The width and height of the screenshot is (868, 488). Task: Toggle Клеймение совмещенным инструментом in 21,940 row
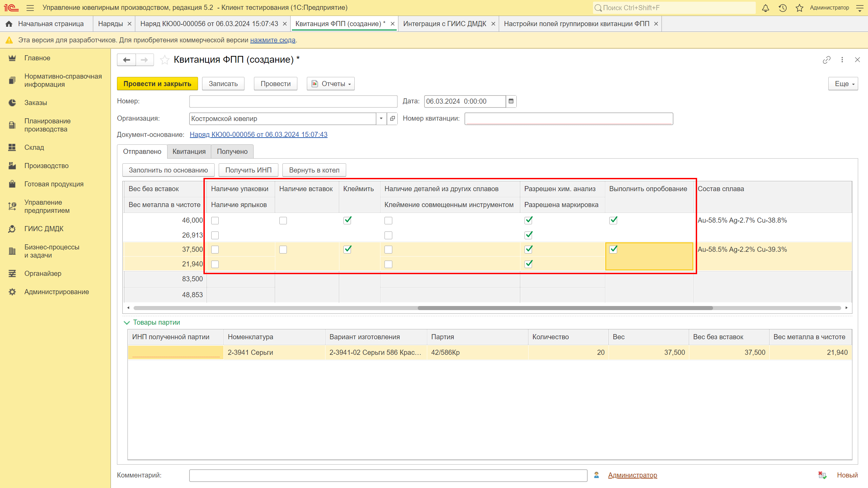389,264
